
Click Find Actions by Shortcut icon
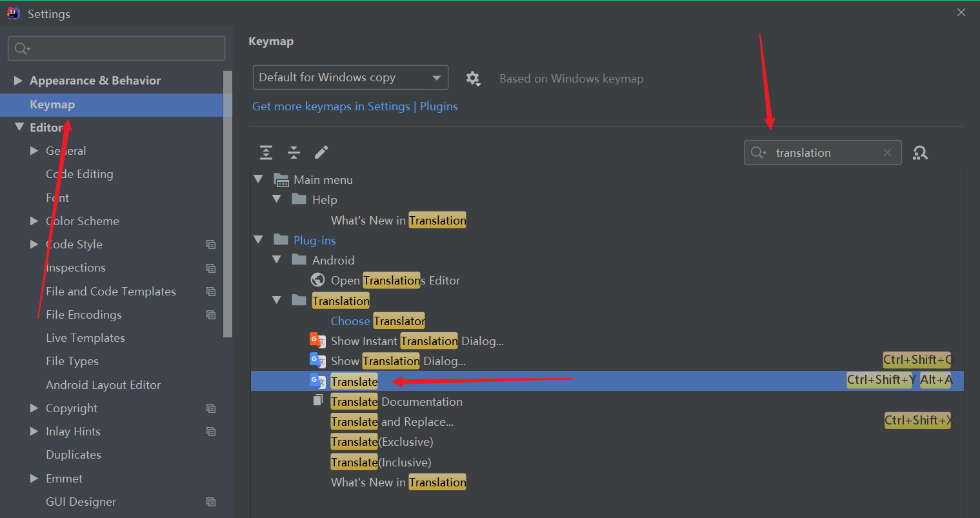click(x=920, y=153)
